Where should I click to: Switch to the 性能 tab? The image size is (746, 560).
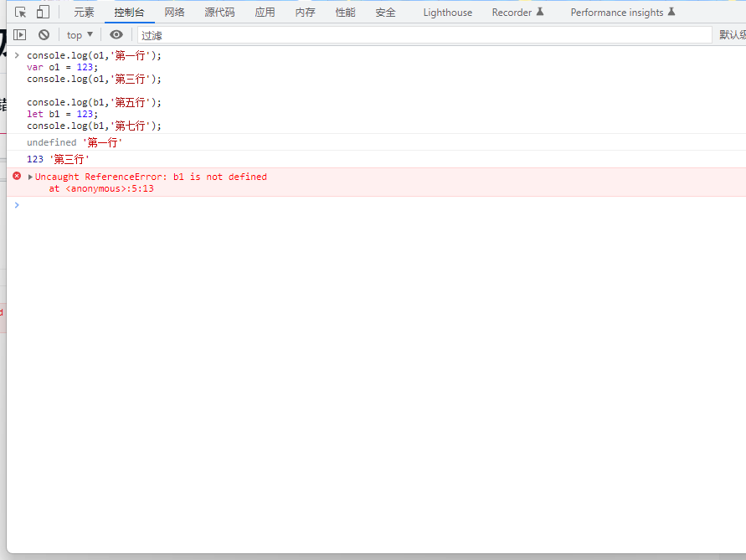(346, 13)
